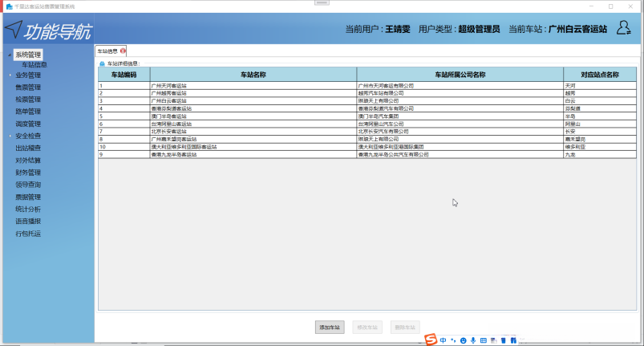Click the 对应站点名称 column header
This screenshot has width=644, height=346.
coord(600,75)
